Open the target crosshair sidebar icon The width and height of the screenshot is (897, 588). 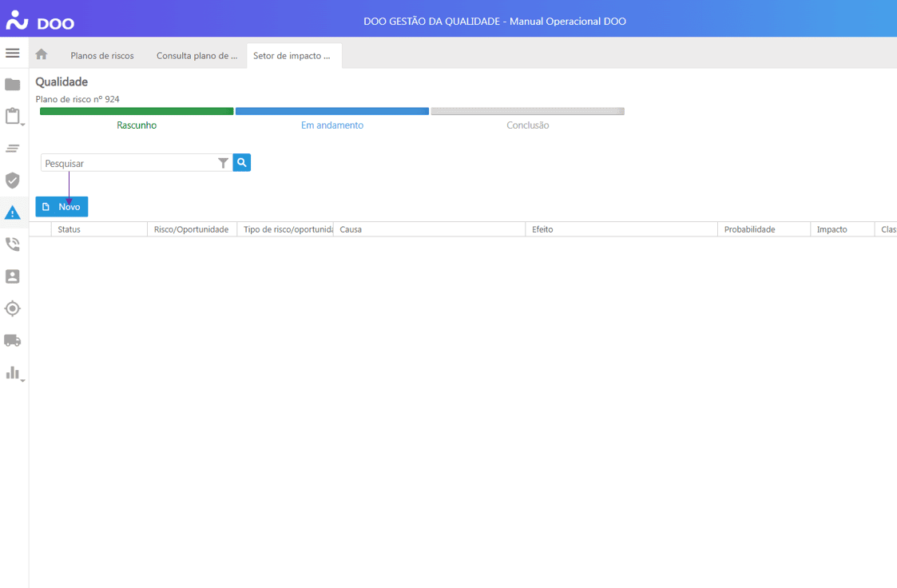[x=13, y=308]
